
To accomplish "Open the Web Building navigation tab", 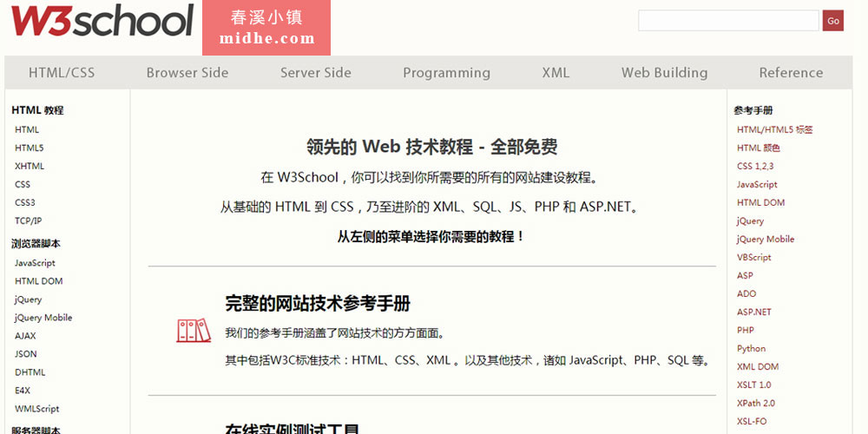I will (x=664, y=73).
